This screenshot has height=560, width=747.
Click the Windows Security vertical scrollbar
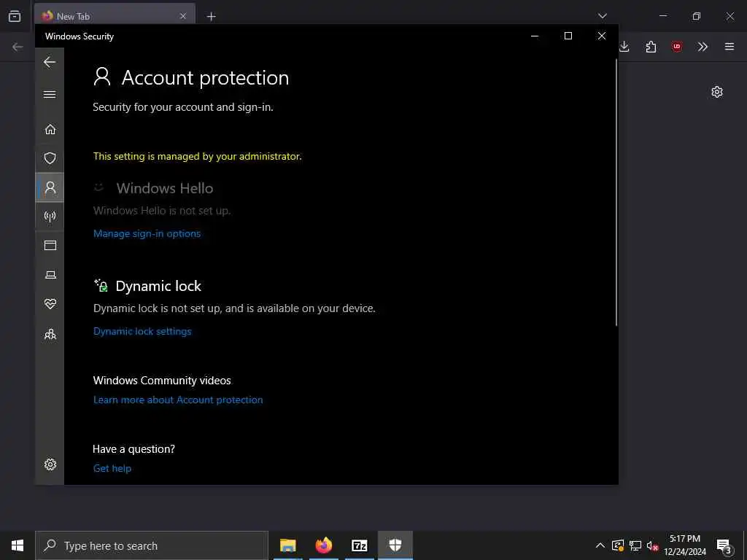(x=616, y=192)
